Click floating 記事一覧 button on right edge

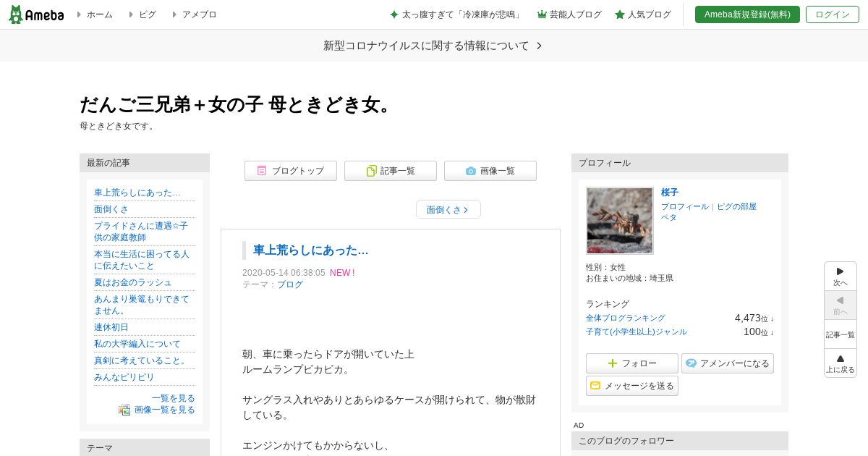[x=841, y=334]
